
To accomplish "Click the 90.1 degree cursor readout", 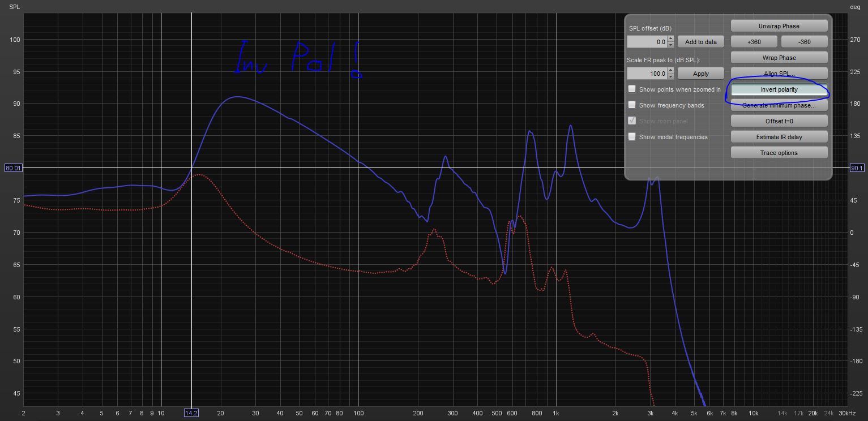I will point(857,168).
